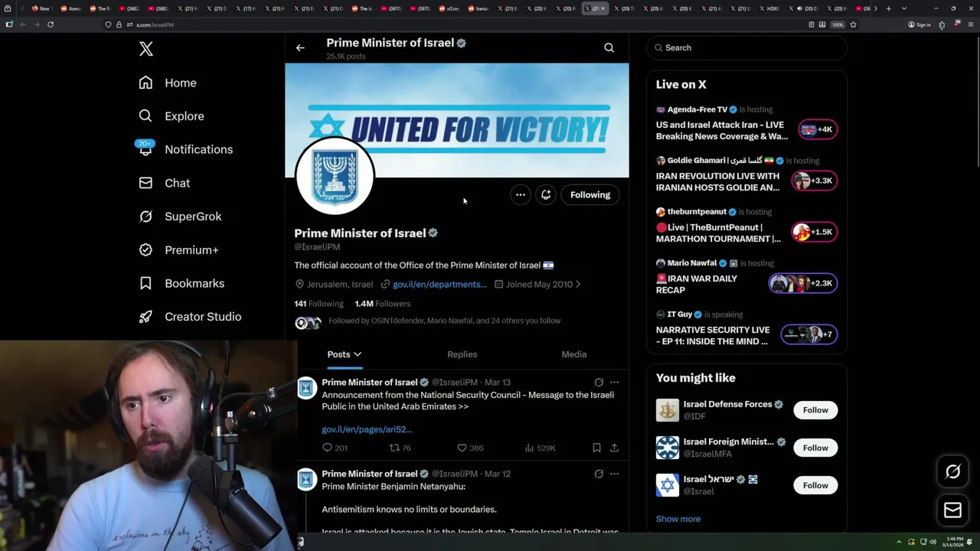Click United for Victory banner image
This screenshot has height=551, width=980.
point(457,120)
